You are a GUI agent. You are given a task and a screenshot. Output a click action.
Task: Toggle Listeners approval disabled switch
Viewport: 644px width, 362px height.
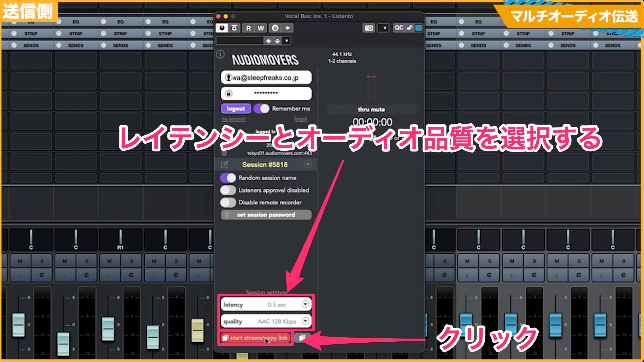pos(228,190)
